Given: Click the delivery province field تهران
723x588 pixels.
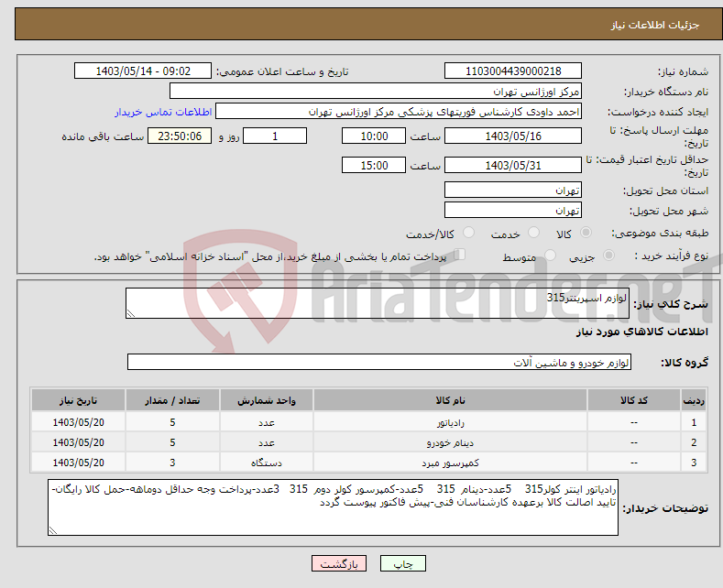Looking at the screenshot, I should [x=513, y=190].
